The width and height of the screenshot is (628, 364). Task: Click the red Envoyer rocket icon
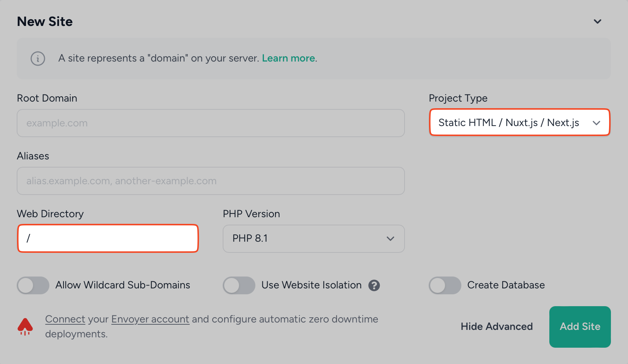pyautogui.click(x=24, y=326)
